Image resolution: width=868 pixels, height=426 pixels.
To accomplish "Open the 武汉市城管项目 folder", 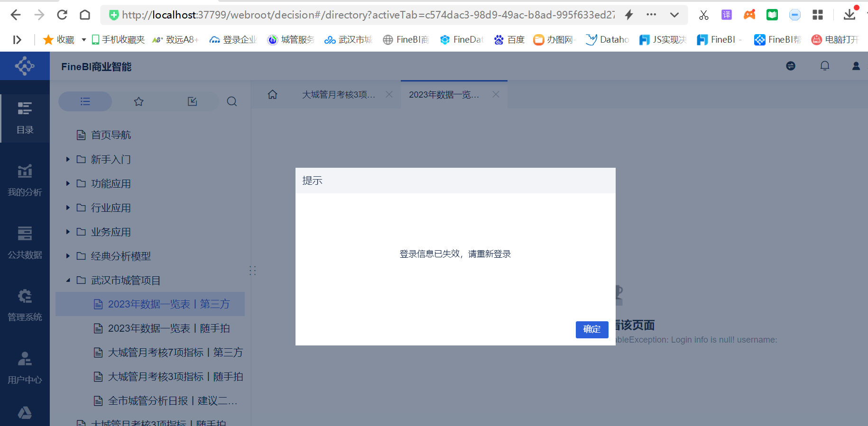I will (x=125, y=280).
